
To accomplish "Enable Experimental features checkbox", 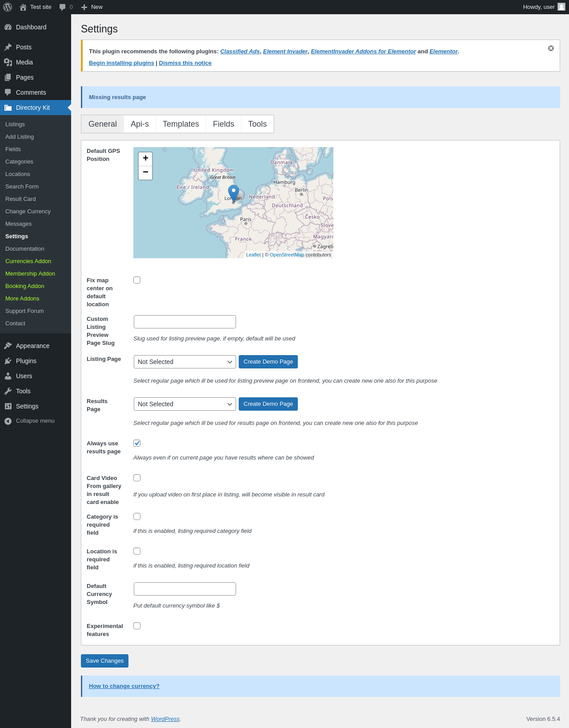I will tap(137, 626).
